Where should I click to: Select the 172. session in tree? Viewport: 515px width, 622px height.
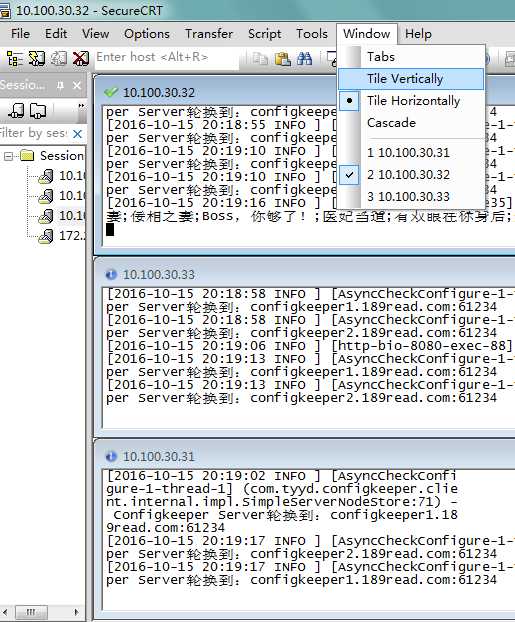point(62,236)
